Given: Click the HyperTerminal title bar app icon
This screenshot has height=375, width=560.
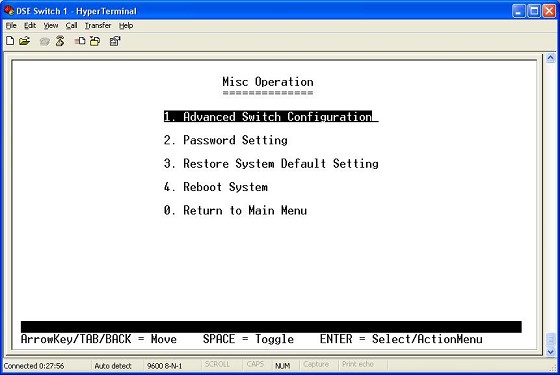Looking at the screenshot, I should 9,11.
